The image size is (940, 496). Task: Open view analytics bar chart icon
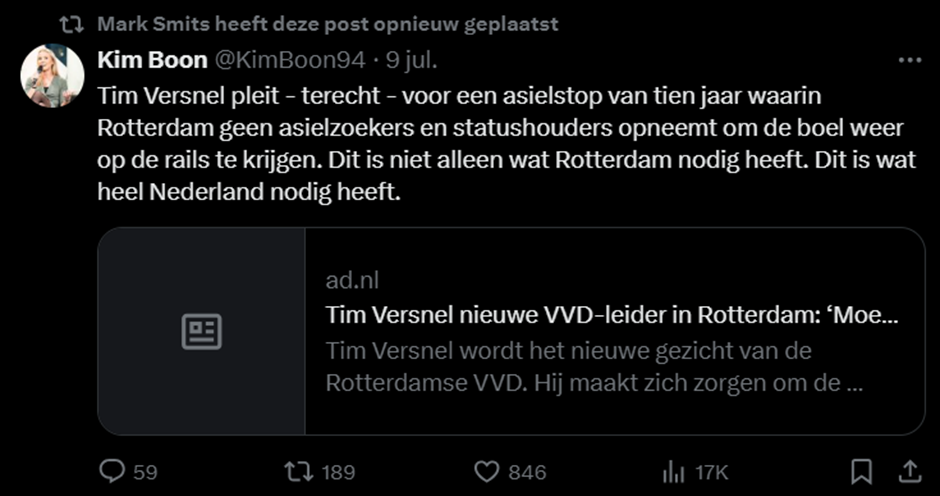coord(673,471)
